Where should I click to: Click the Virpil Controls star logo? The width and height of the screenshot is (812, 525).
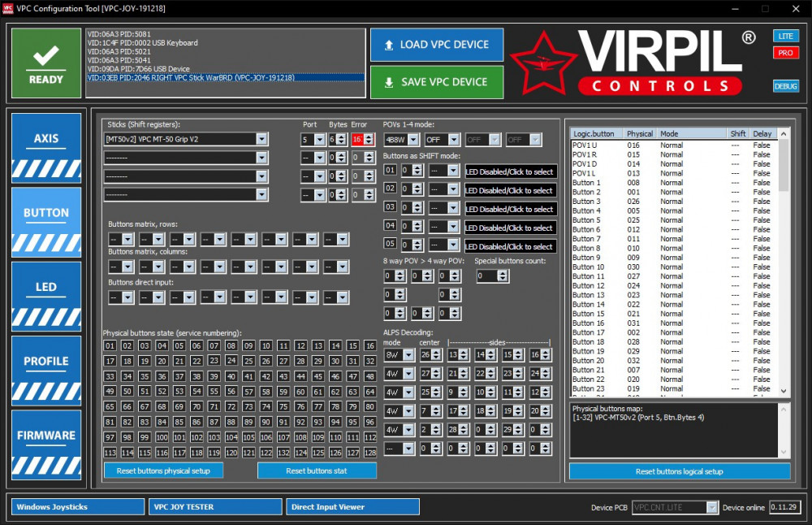tap(542, 63)
